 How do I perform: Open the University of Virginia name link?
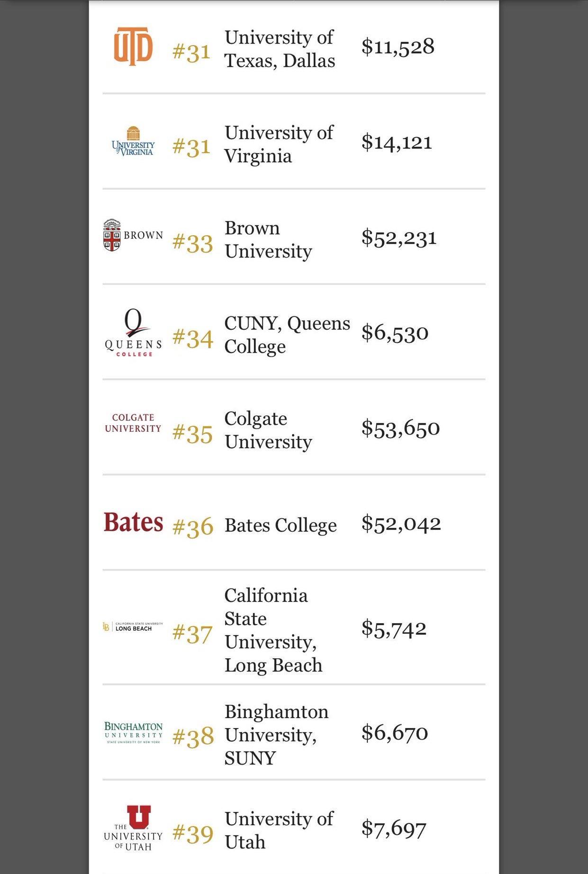279,144
